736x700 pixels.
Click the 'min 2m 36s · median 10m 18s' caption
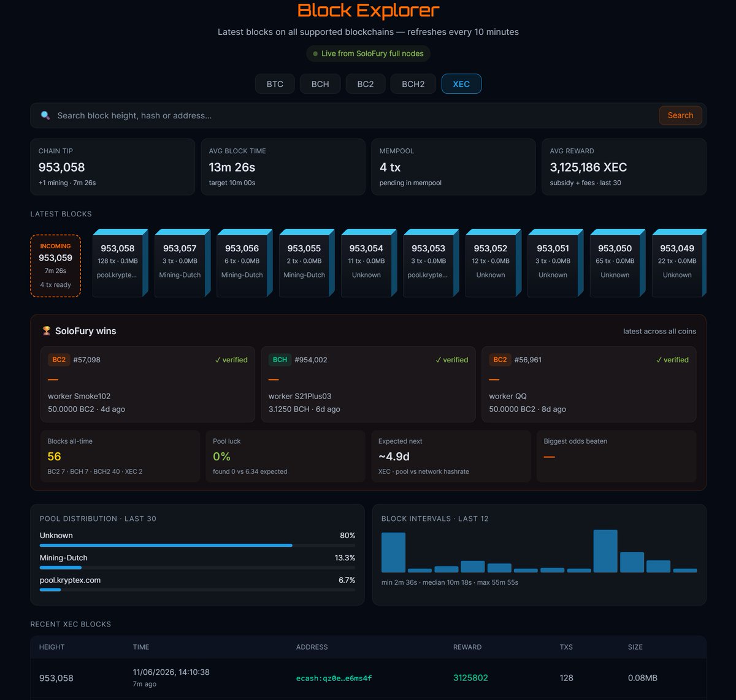(450, 582)
